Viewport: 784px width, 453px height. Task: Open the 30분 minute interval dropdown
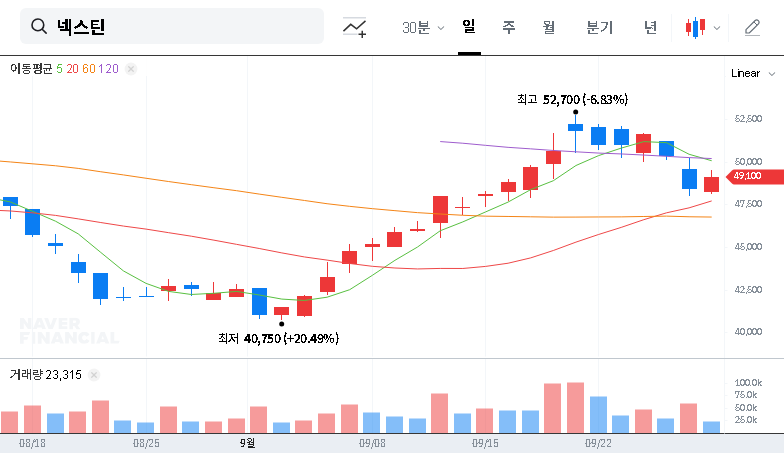click(423, 28)
